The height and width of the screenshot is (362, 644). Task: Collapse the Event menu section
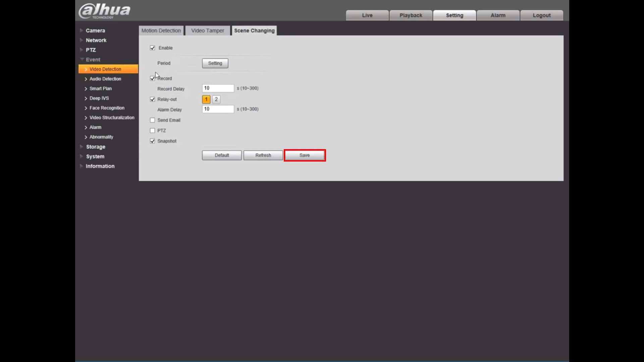click(93, 60)
